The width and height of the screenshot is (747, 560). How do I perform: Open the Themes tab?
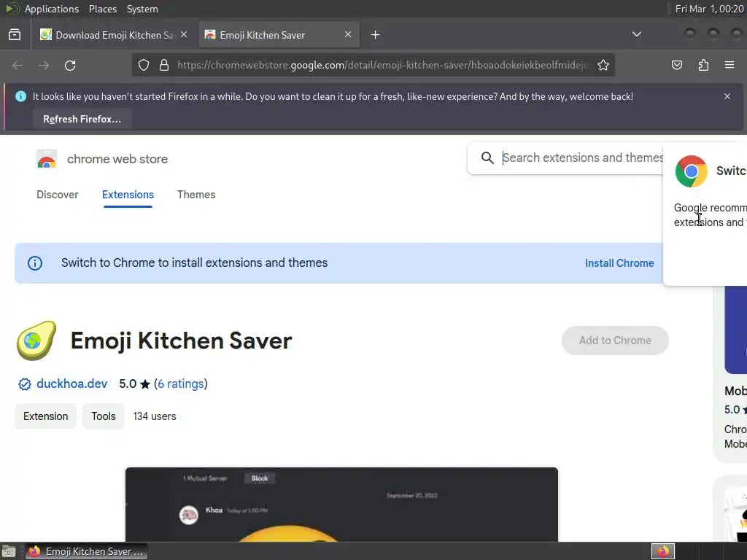pyautogui.click(x=196, y=195)
